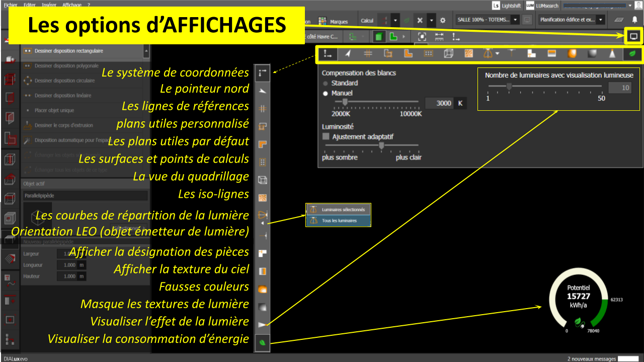644x362 pixels.
Task: Click Dessiner disposition circulaire
Action: [83, 81]
